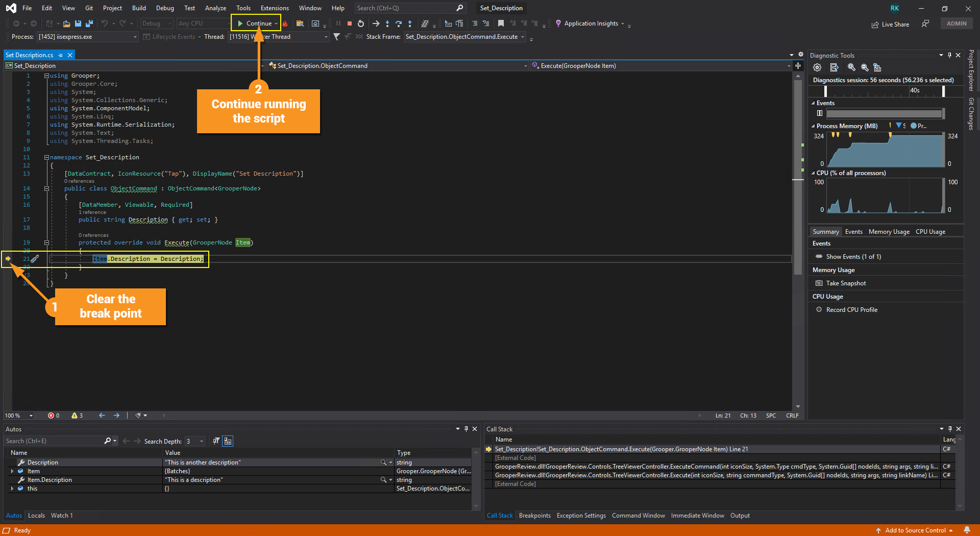Click the Save All toolbar icon
980x536 pixels.
click(x=89, y=23)
